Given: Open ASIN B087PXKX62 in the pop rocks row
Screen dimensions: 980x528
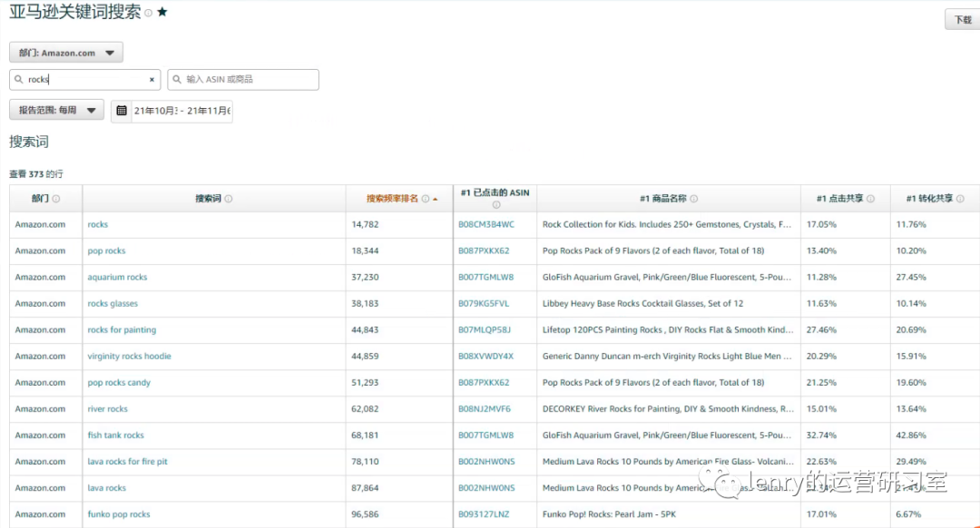Looking at the screenshot, I should (484, 250).
